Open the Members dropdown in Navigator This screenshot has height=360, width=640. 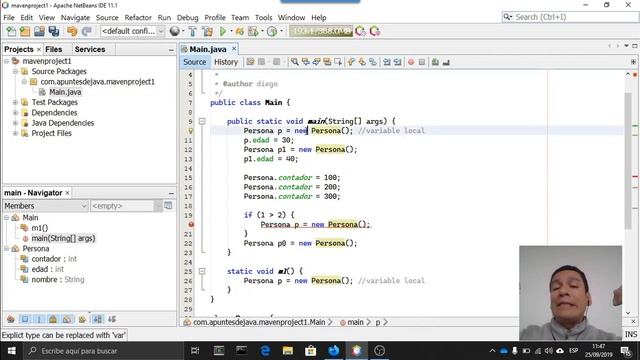45,206
